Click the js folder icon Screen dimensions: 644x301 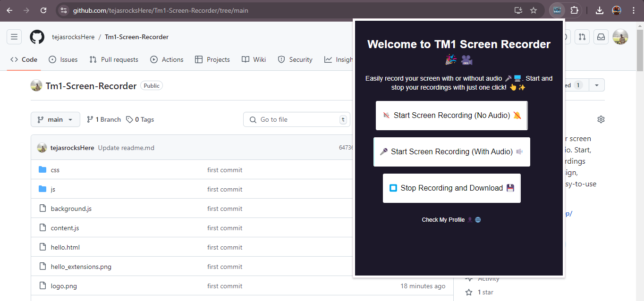(42, 189)
